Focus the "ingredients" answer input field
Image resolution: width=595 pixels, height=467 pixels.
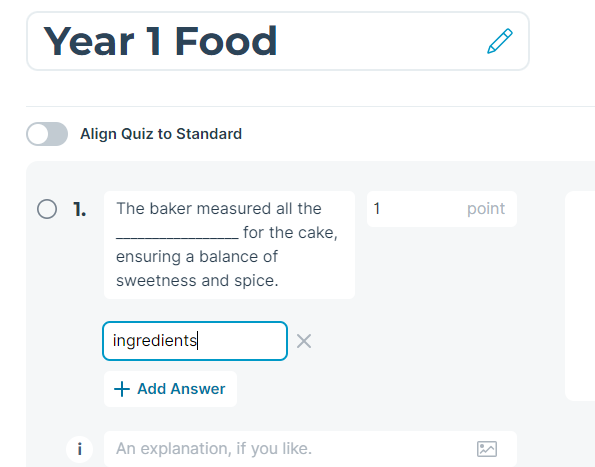(x=195, y=341)
